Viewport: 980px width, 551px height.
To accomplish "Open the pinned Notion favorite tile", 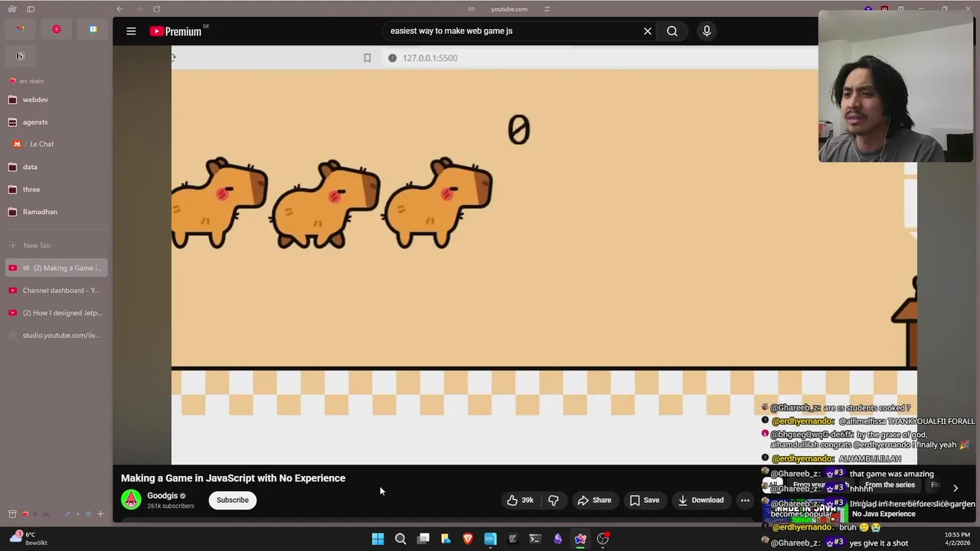I will (20, 56).
